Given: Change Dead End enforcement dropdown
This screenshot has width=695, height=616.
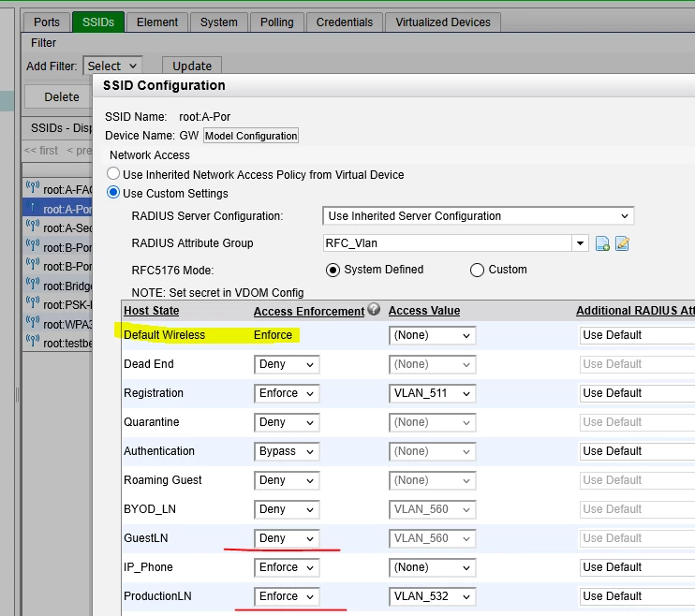Looking at the screenshot, I should [x=287, y=364].
